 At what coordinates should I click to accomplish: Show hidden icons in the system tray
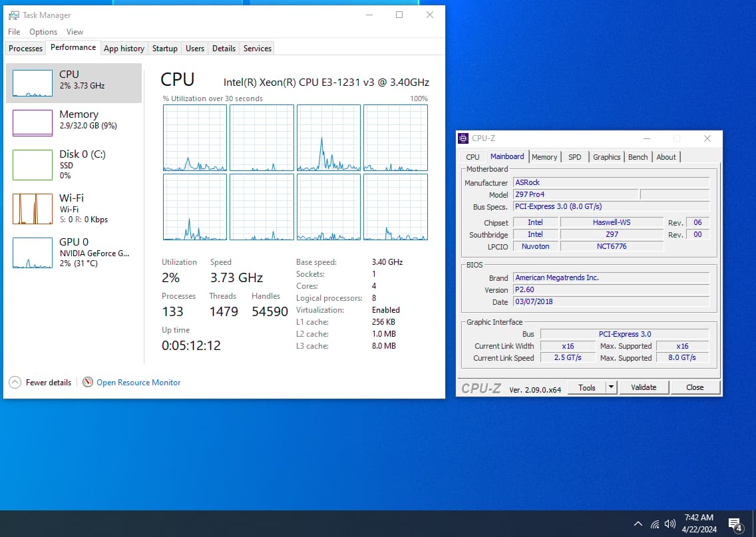638,524
